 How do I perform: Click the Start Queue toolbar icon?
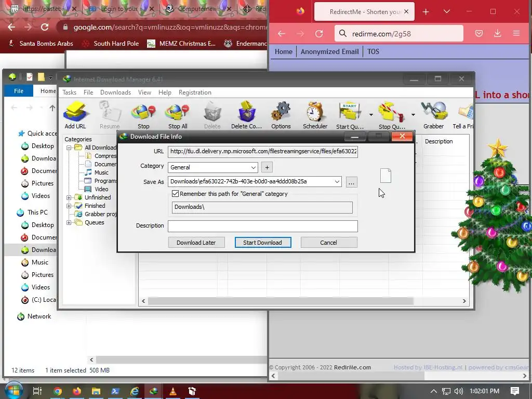click(350, 115)
